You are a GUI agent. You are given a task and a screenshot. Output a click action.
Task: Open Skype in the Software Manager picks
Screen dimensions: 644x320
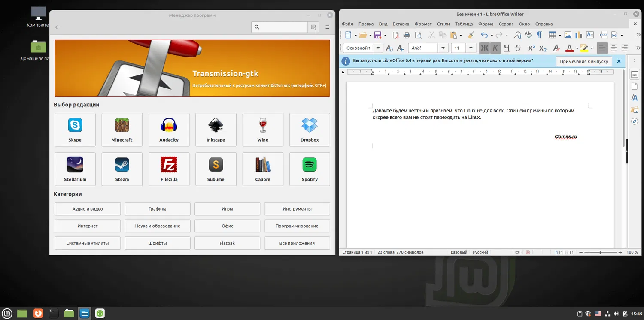(x=75, y=130)
